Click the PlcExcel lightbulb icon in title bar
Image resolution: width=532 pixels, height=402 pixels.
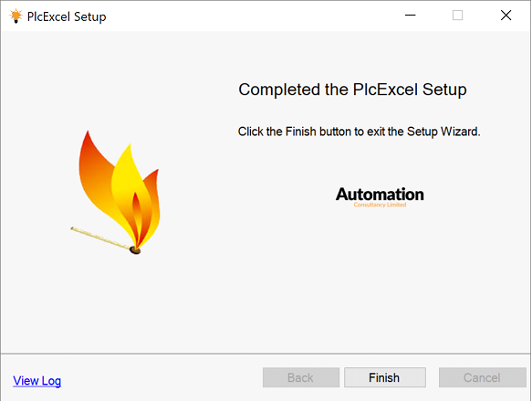tap(16, 16)
